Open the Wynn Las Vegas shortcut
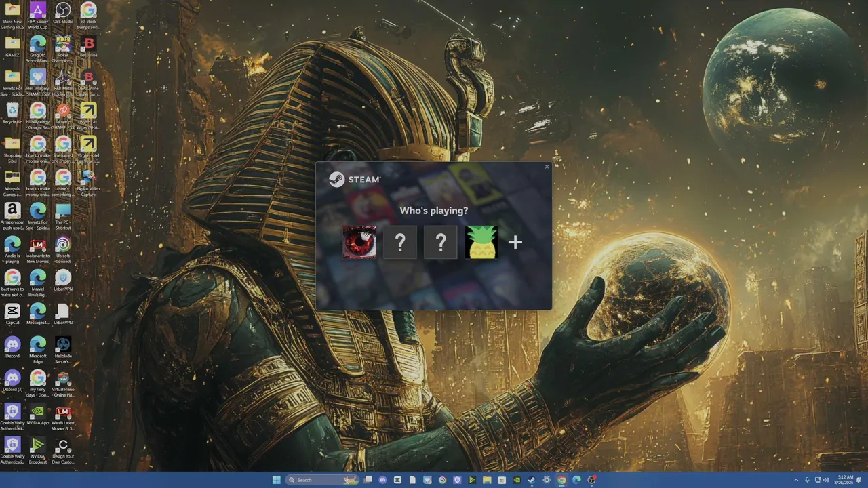Screen dimensions: 868x488 coord(88,115)
